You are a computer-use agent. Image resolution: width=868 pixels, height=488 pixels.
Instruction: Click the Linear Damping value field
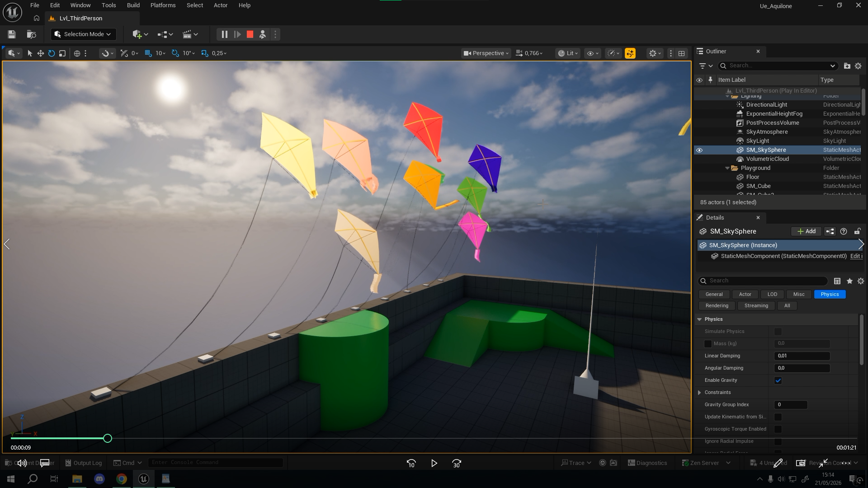[x=802, y=356]
